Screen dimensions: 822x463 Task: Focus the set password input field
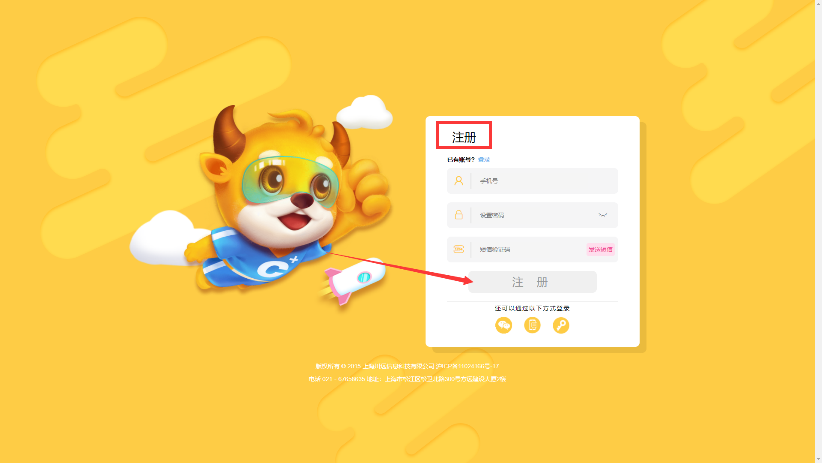coord(532,215)
